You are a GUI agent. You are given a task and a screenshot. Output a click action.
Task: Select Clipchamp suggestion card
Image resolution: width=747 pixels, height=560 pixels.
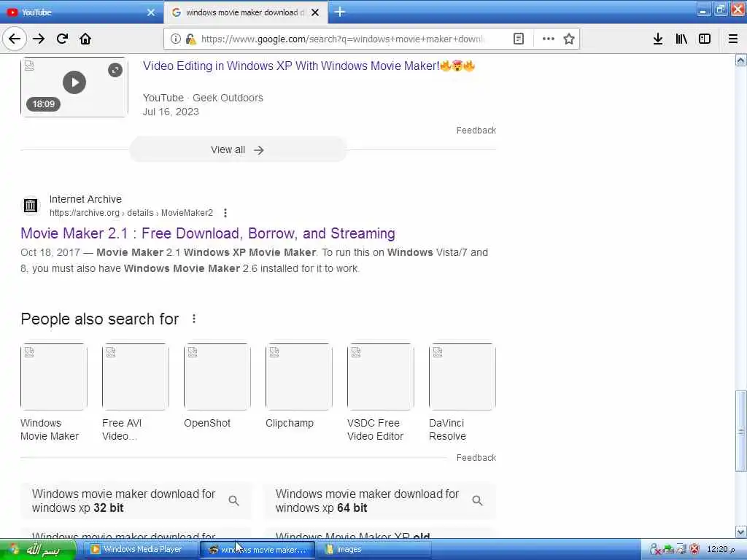pyautogui.click(x=298, y=386)
